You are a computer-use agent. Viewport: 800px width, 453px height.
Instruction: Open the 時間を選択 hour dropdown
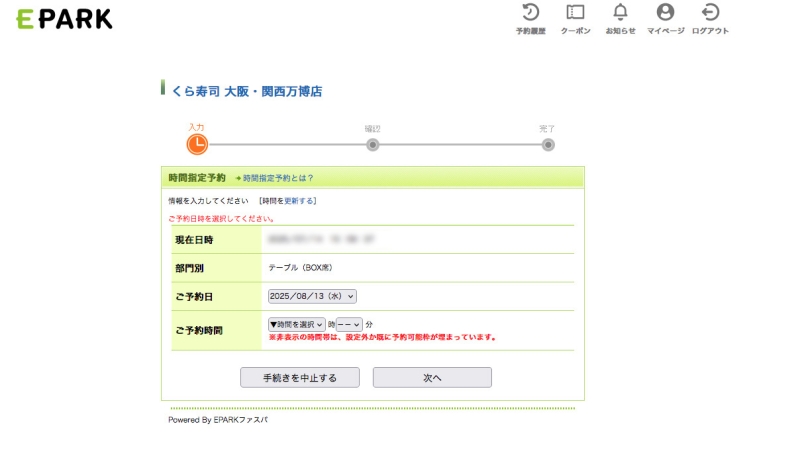point(296,325)
